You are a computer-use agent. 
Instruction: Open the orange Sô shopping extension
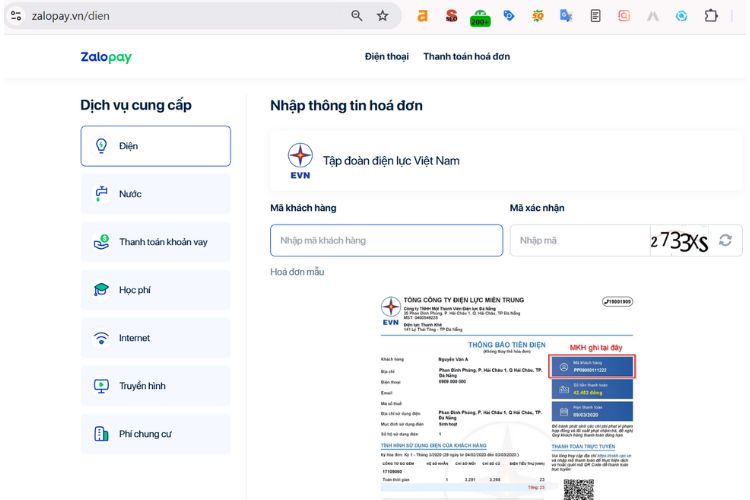538,16
